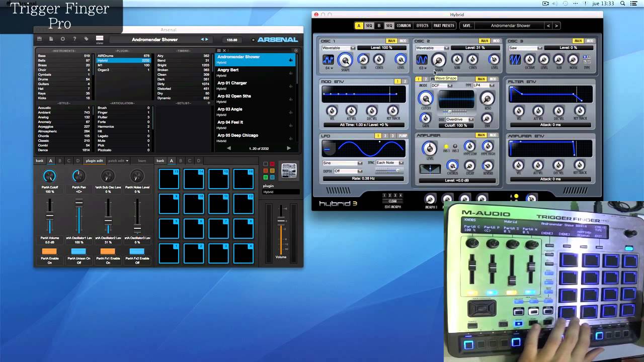
Task: Go to next patch with right arrow
Action: pos(207,39)
